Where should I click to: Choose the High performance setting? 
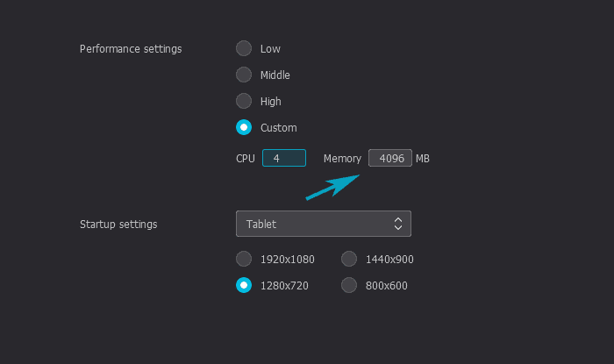coord(244,101)
